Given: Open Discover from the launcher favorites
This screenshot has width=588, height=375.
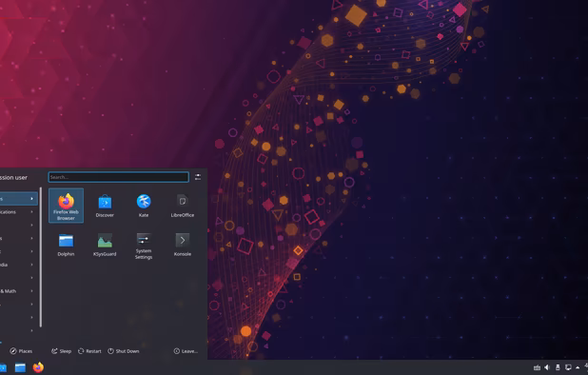Looking at the screenshot, I should click(x=105, y=206).
